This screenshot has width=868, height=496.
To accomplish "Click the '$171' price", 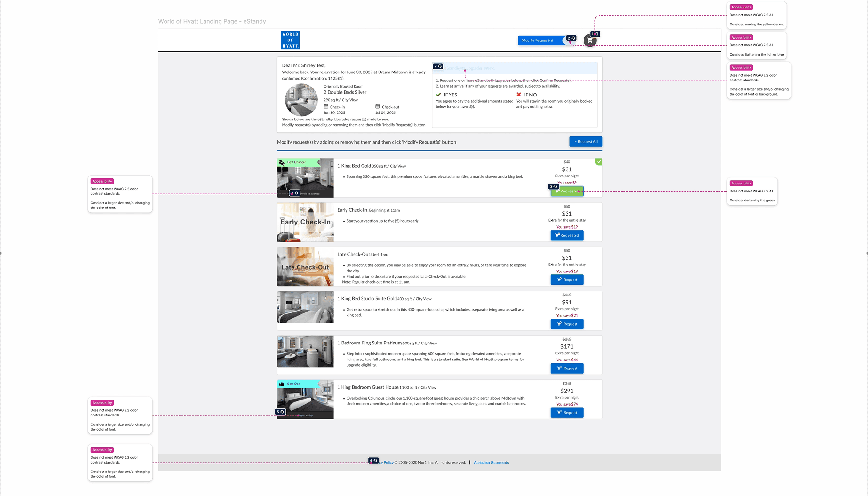I will [x=567, y=346].
